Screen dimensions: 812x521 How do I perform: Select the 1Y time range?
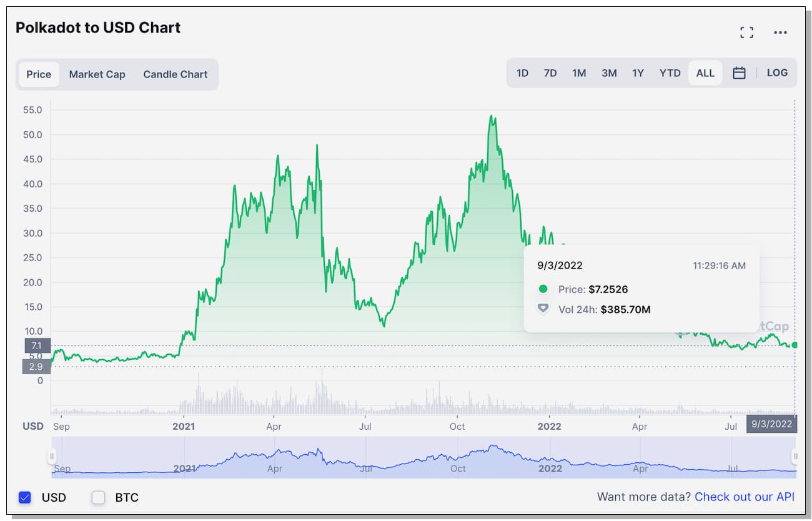click(638, 73)
